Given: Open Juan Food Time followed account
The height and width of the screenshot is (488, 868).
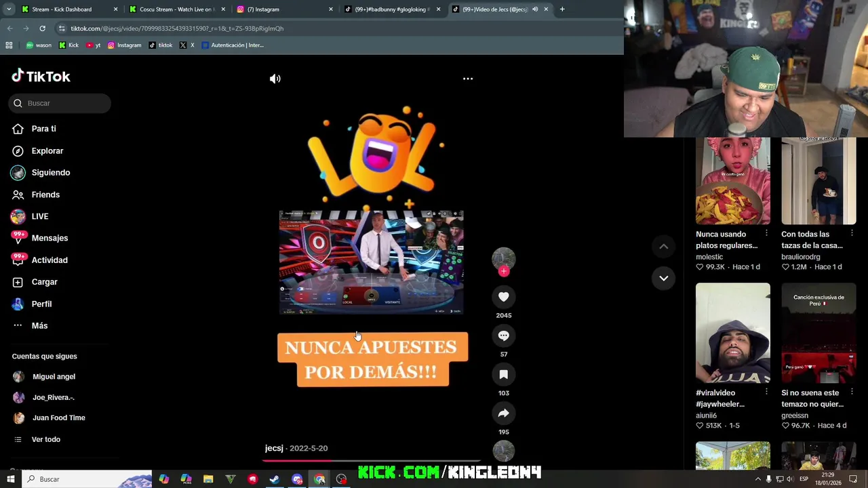Looking at the screenshot, I should point(60,418).
